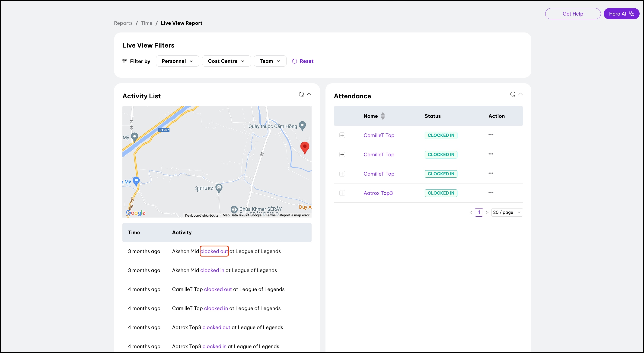
Task: Sort attendance table by Name
Action: click(383, 116)
